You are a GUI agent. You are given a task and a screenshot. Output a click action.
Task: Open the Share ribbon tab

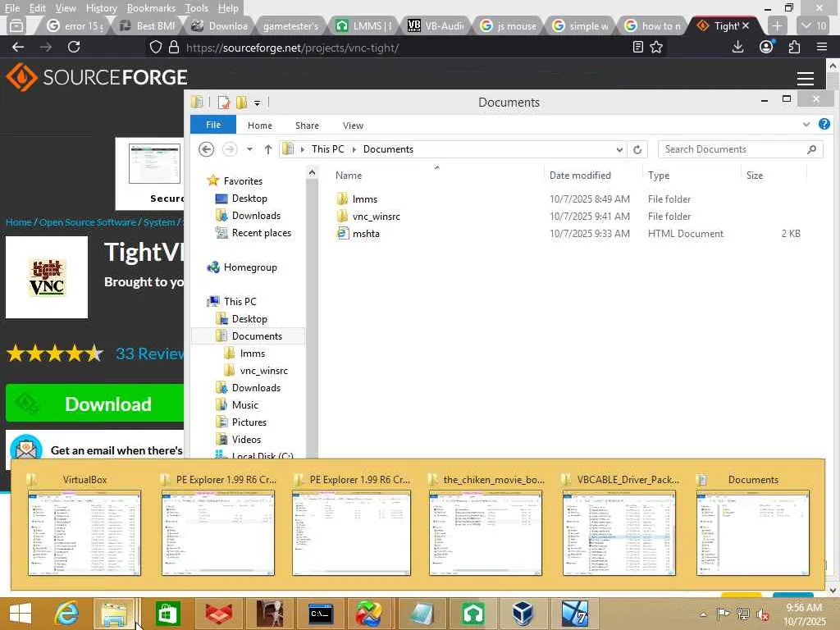pos(307,126)
